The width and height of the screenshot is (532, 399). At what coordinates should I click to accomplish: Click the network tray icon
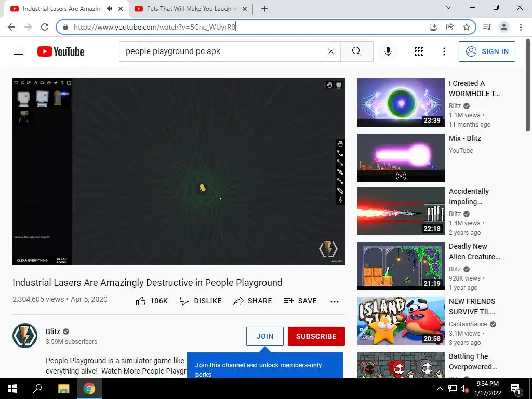tap(453, 389)
